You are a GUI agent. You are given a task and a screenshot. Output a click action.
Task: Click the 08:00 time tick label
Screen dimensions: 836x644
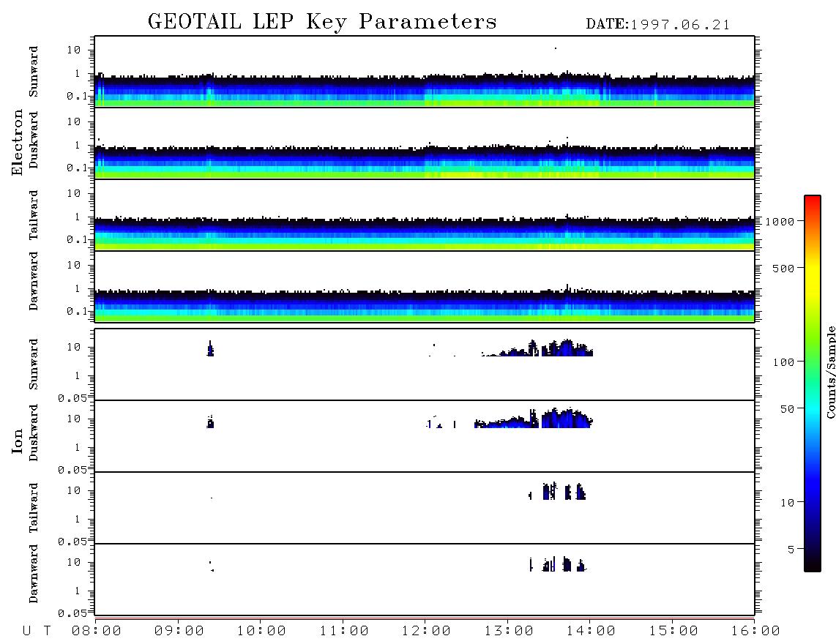click(x=96, y=631)
